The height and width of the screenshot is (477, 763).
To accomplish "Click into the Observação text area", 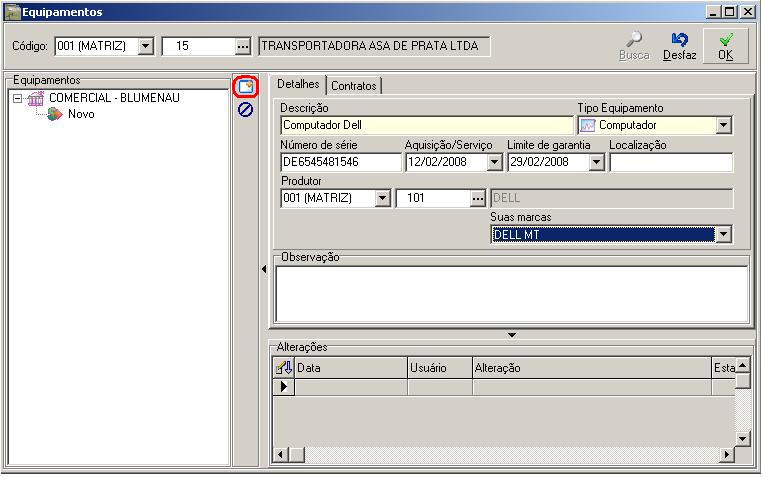I will (510, 293).
